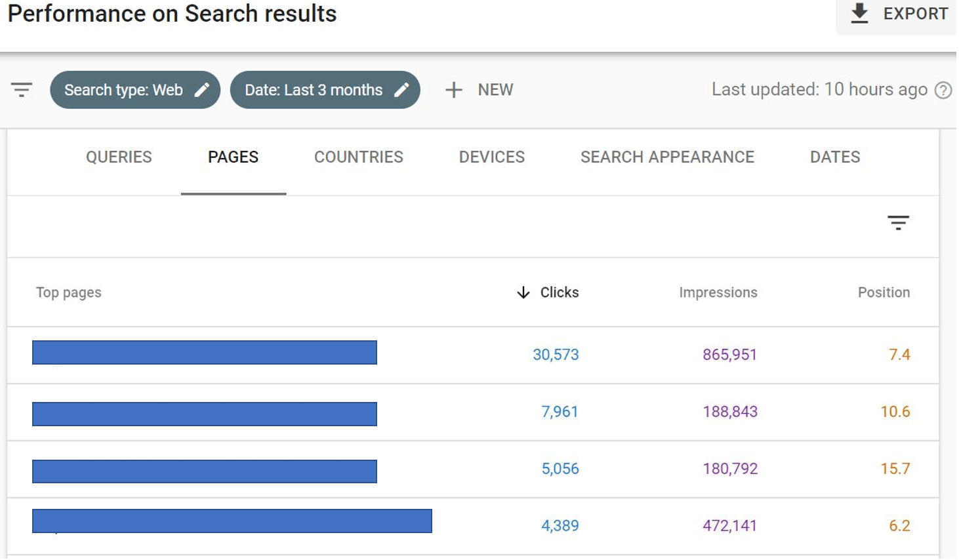The height and width of the screenshot is (560, 959).
Task: Expand the NEW filter options
Action: 479,89
